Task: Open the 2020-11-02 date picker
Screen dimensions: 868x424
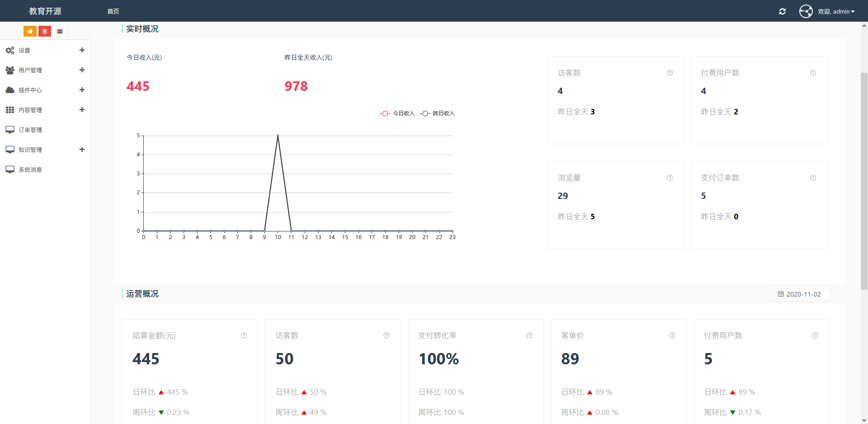Action: click(800, 294)
